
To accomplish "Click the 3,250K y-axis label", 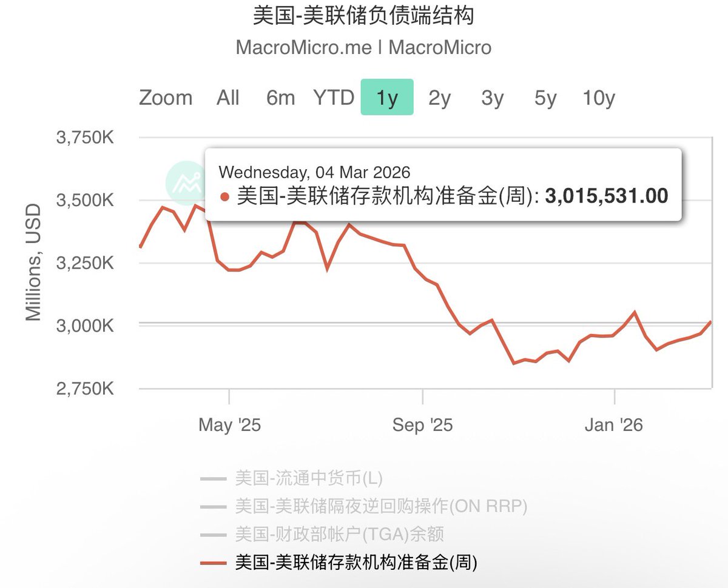I will pyautogui.click(x=85, y=264).
